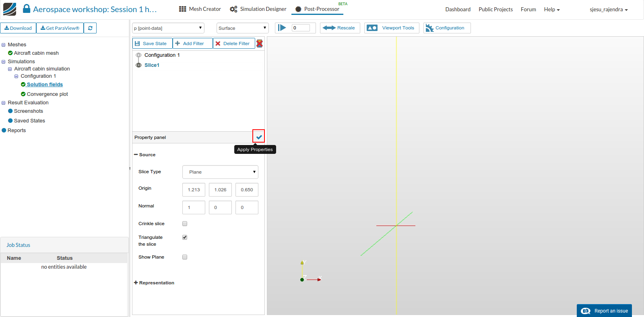Click the Rescale arrows icon

[x=329, y=28]
